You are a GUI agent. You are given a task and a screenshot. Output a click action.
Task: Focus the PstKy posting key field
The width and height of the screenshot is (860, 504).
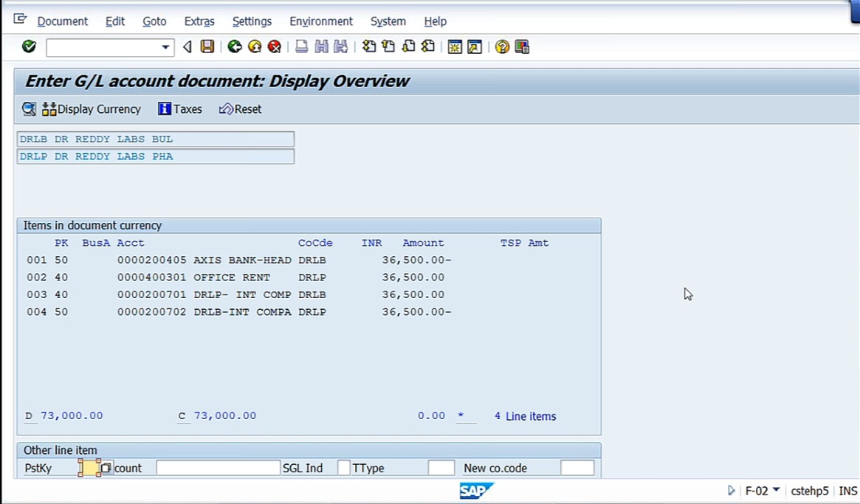click(89, 469)
